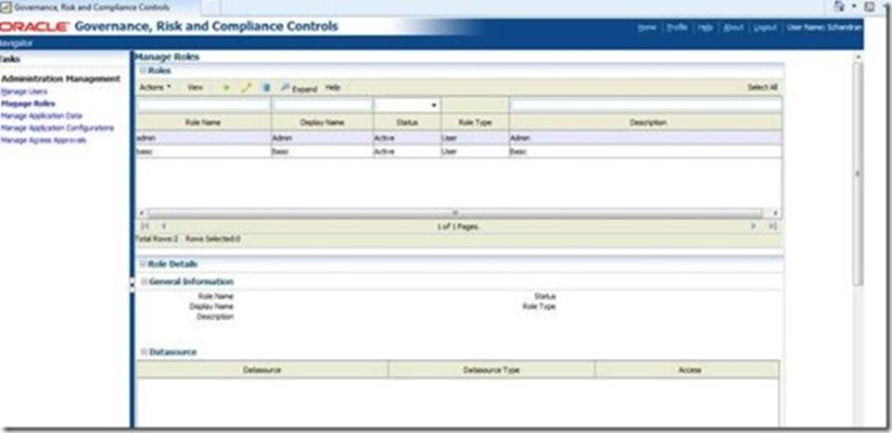Viewport: 892px width, 433px height.
Task: Open Manage Application Configurations task
Action: click(57, 128)
